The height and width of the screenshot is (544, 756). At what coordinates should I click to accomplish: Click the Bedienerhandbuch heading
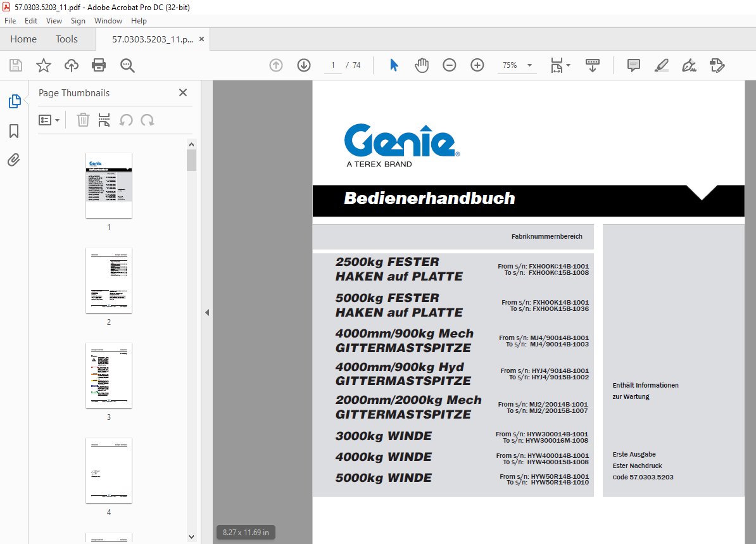(429, 198)
